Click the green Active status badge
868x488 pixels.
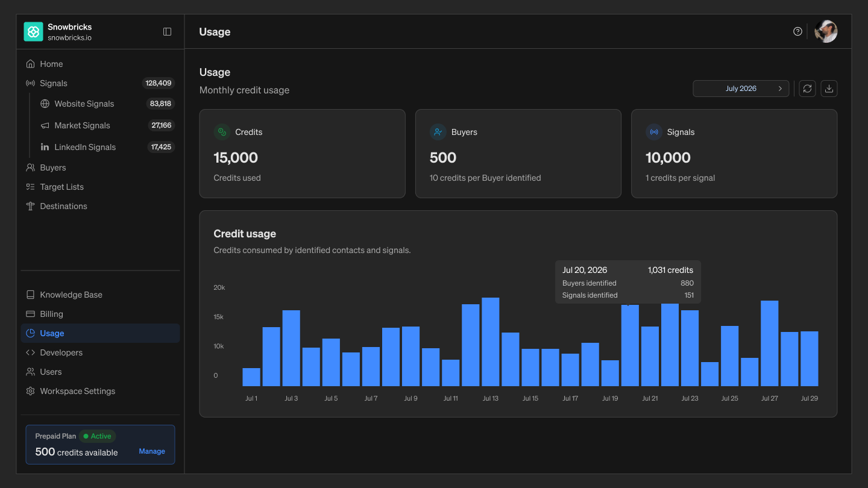coord(97,436)
